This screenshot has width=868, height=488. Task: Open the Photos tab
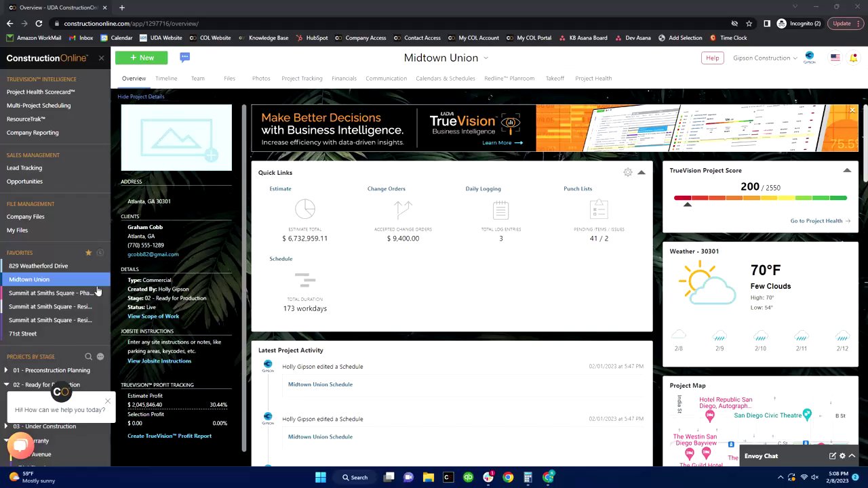[261, 79]
